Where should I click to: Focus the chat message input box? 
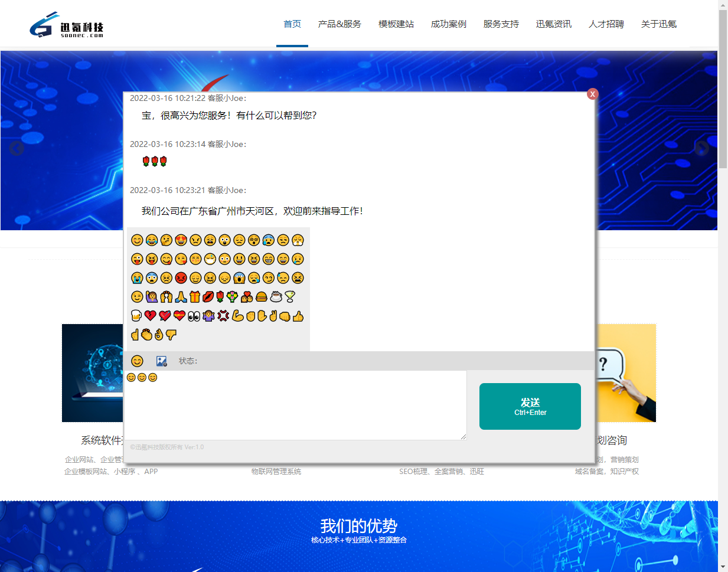(x=295, y=405)
